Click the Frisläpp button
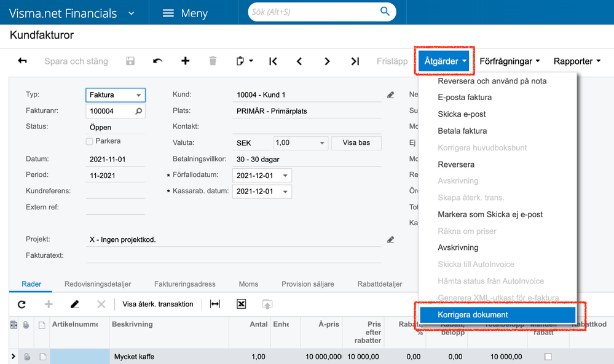Screen dimensions: 614x364 click(392, 61)
